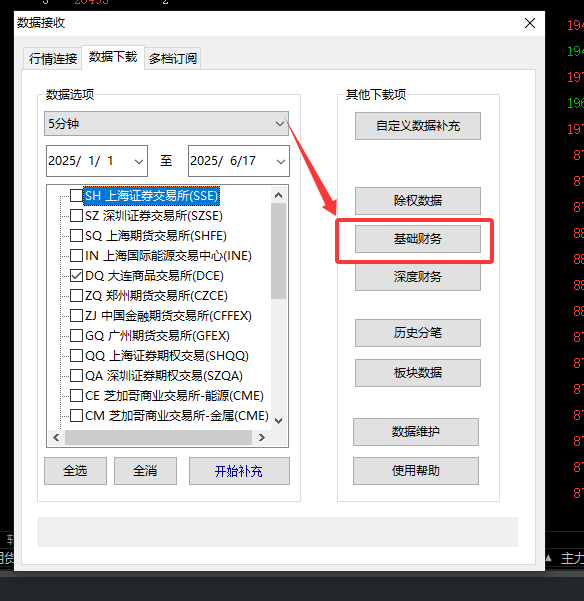Select GQ 广州期货交易所(GFEX) row label
Viewport: 584px width, 601px height.
[157, 336]
